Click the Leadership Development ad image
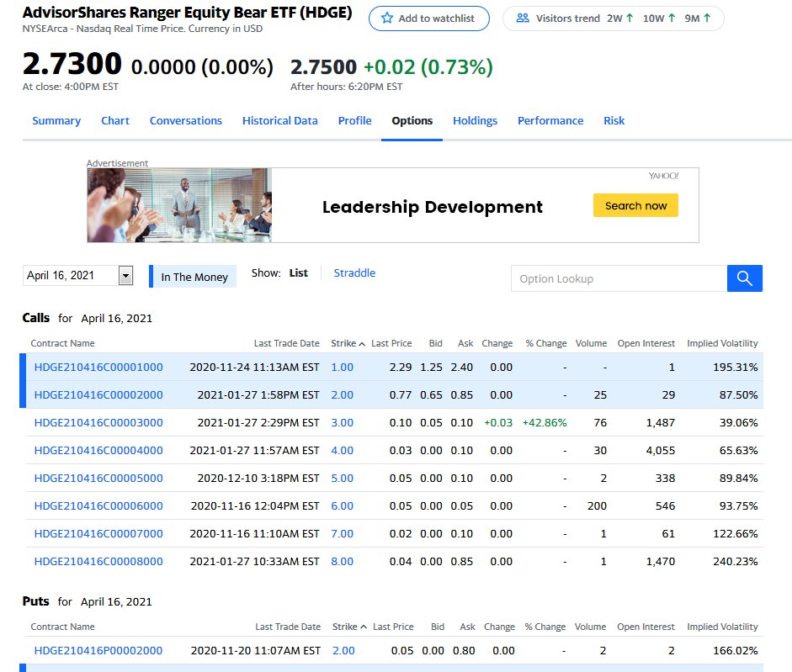The image size is (792, 672). tap(179, 205)
